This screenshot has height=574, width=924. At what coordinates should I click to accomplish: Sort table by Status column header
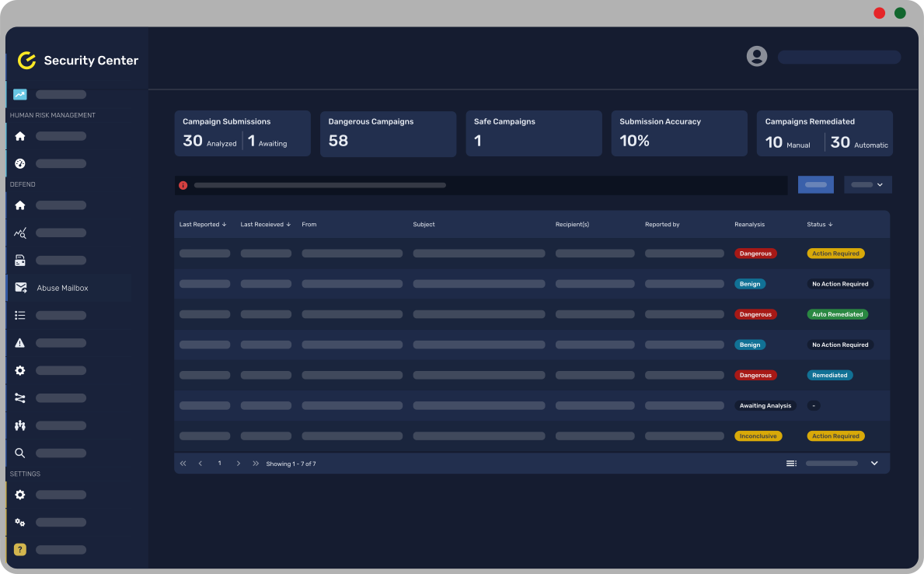coord(819,225)
